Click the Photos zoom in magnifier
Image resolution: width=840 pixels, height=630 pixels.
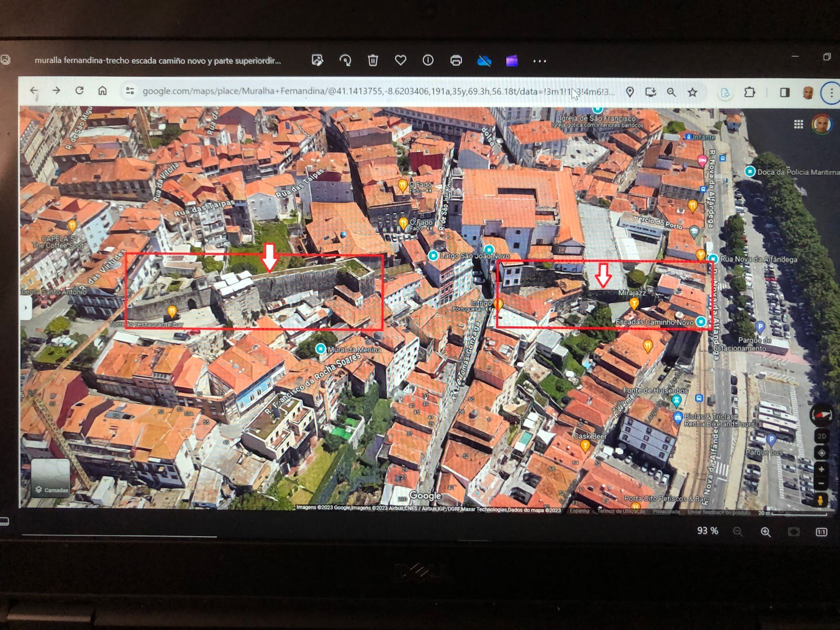pos(766,532)
